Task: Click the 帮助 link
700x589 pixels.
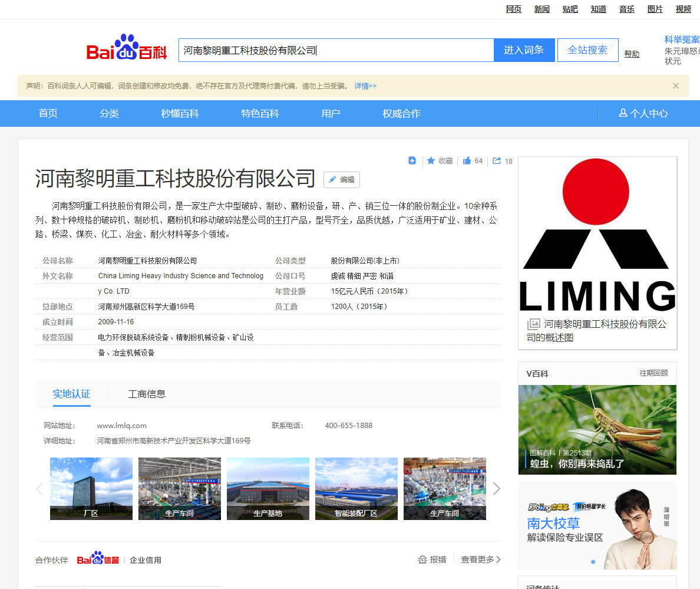Action: (x=632, y=54)
